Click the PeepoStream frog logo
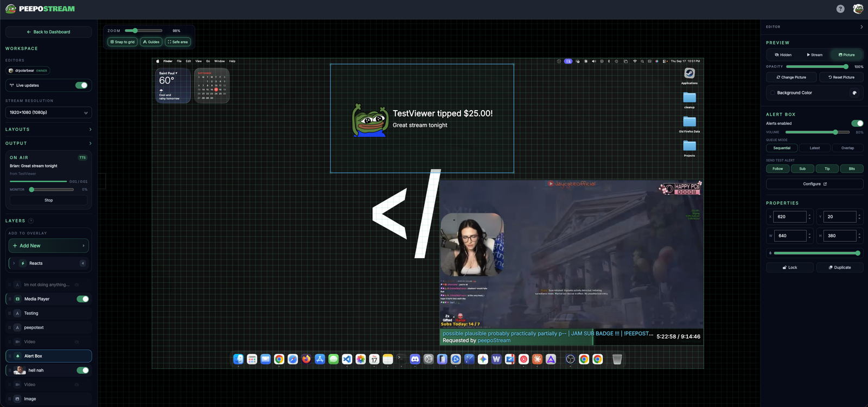 click(x=10, y=9)
